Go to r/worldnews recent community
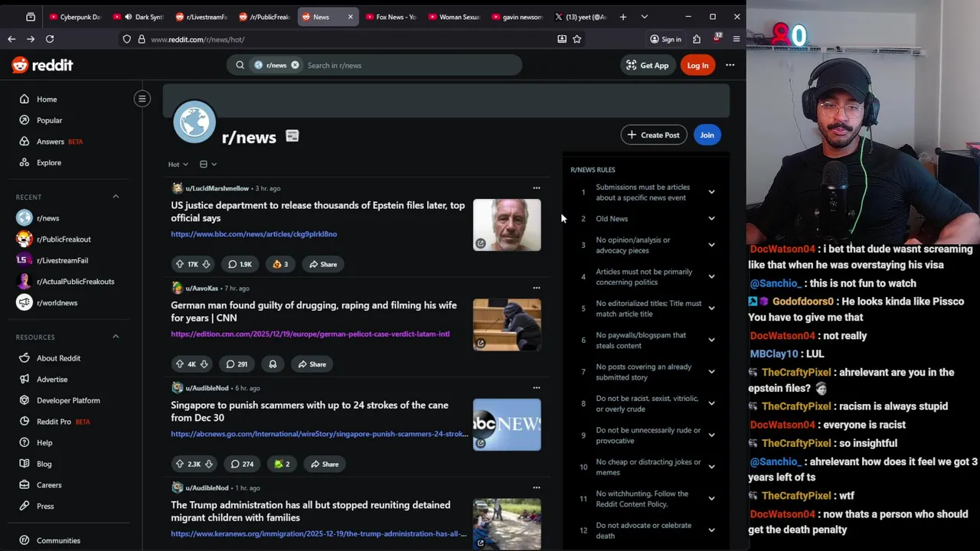Image resolution: width=980 pixels, height=551 pixels. point(57,302)
